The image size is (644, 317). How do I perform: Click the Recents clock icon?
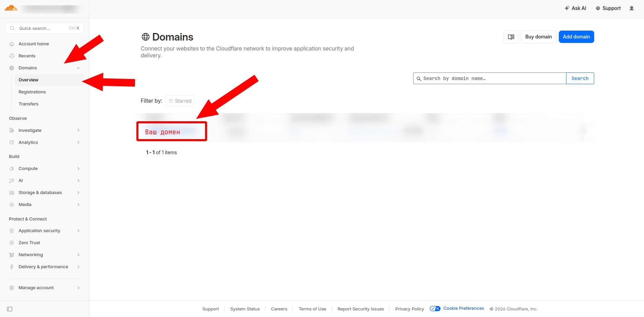[x=12, y=56]
